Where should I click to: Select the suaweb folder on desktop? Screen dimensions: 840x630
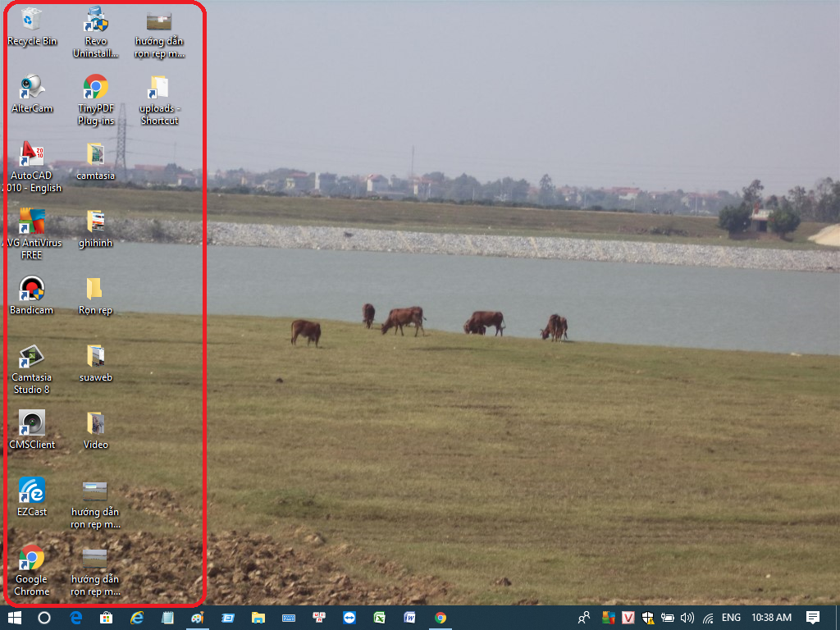point(95,356)
